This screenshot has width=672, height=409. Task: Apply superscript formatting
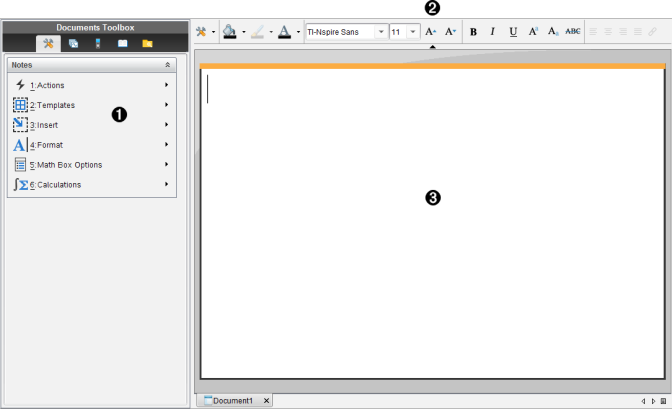click(x=533, y=32)
